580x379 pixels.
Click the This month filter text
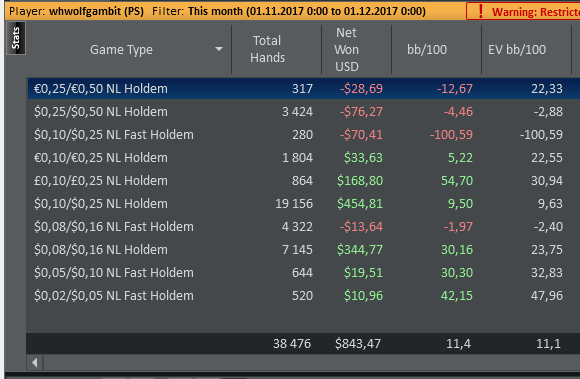215,11
